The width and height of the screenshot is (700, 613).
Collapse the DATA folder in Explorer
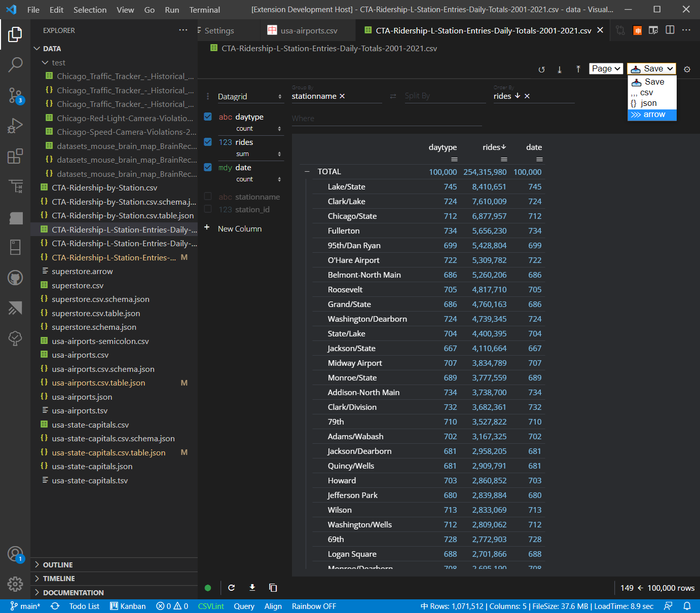pos(37,49)
